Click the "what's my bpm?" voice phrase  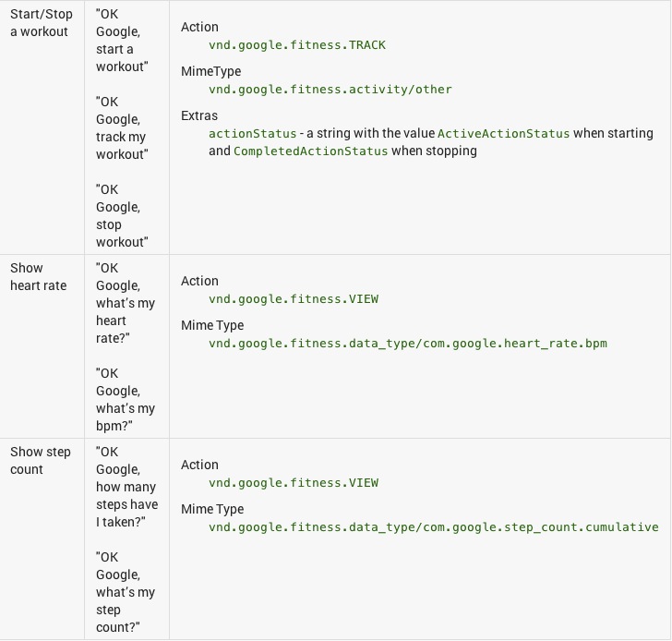tap(126, 400)
